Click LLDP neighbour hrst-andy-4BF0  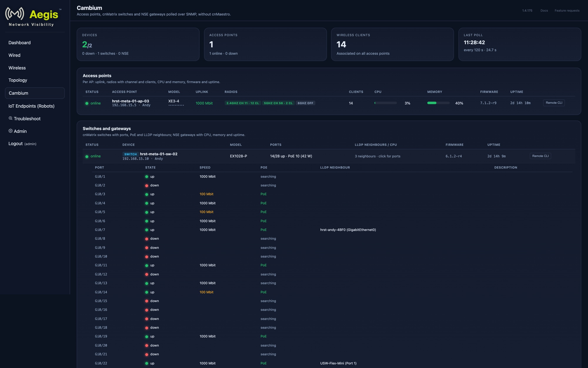click(x=348, y=230)
